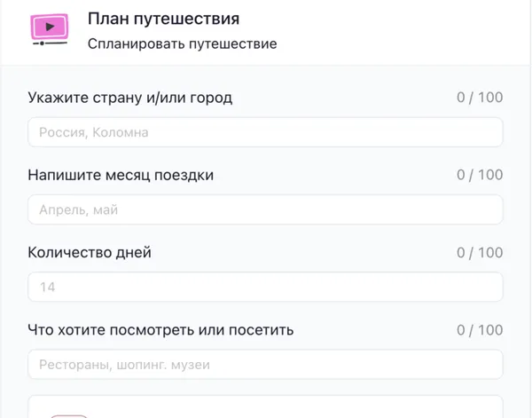Image resolution: width=532 pixels, height=418 pixels.
Task: Click into the "Апрель, май" month field
Action: [x=266, y=209]
